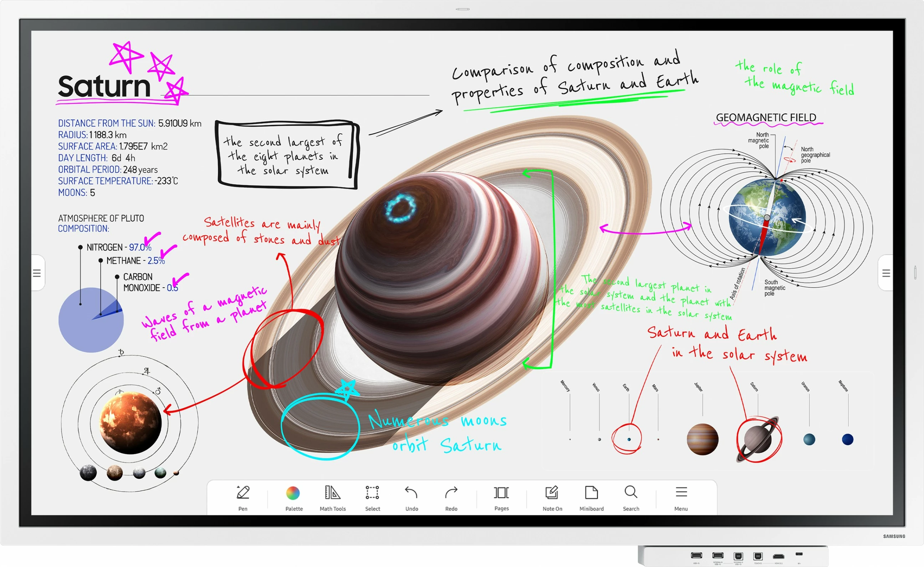
Task: Expand the left edge side panel handle
Action: 37,273
